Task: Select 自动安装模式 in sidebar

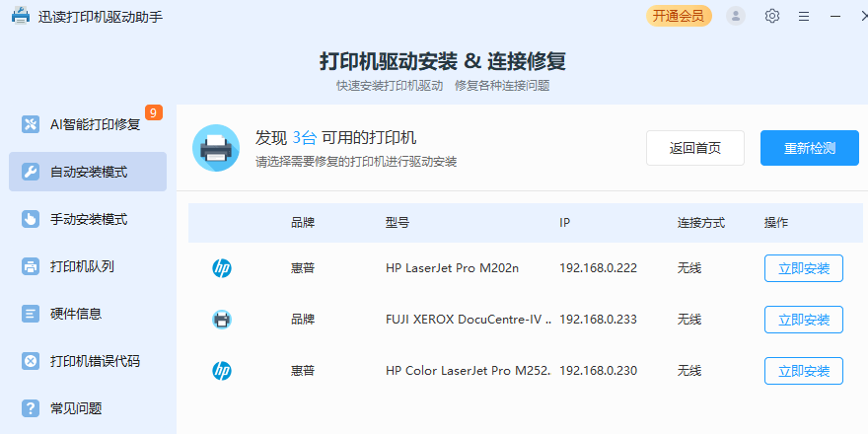Action: click(x=88, y=172)
